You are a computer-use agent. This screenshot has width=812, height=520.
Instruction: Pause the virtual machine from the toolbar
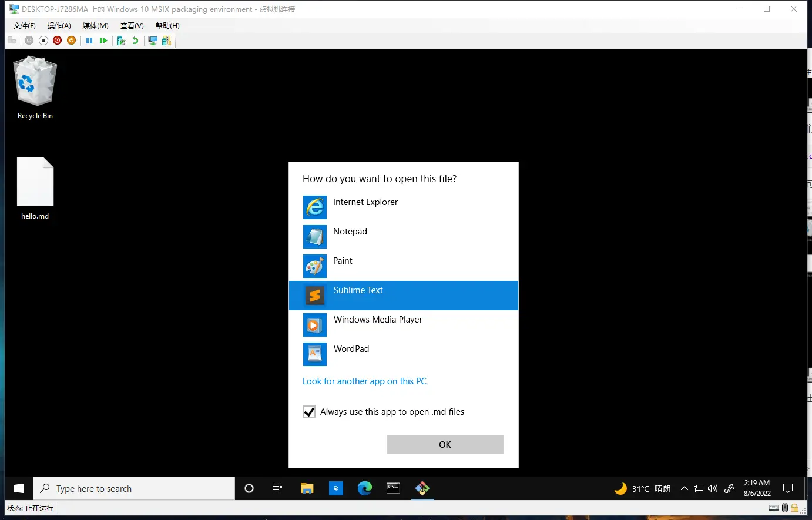89,41
